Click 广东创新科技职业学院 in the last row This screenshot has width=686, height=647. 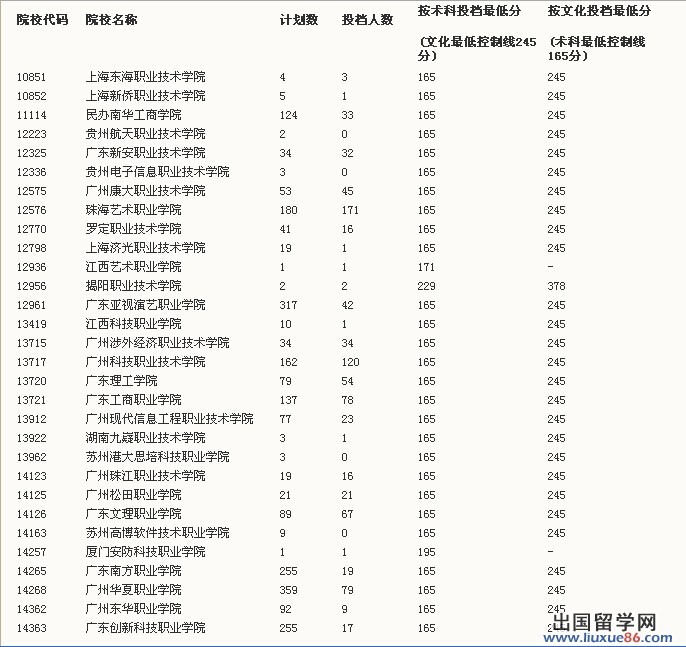pos(145,628)
